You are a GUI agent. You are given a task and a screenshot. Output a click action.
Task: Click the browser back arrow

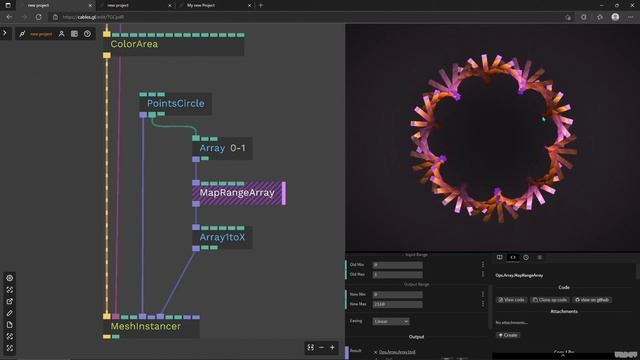pyautogui.click(x=9, y=17)
